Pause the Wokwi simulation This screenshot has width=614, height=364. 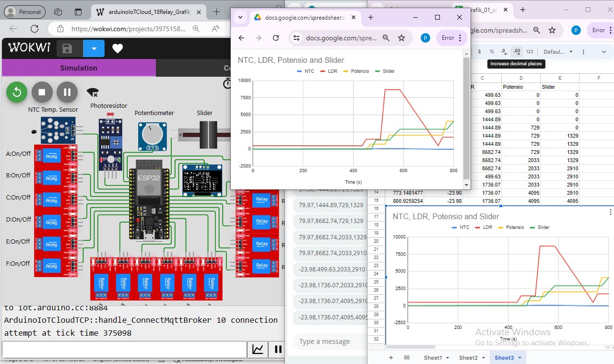(x=67, y=92)
